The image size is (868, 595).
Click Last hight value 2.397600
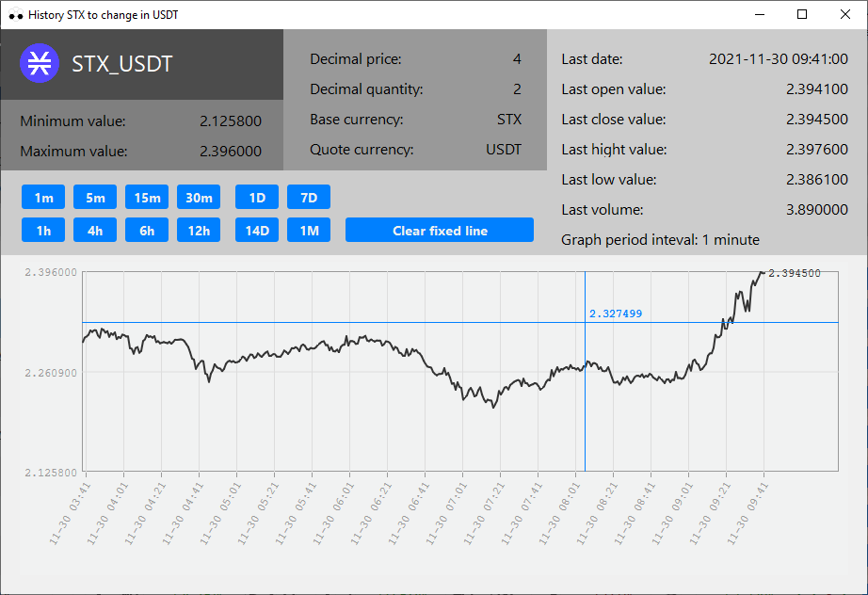click(816, 150)
